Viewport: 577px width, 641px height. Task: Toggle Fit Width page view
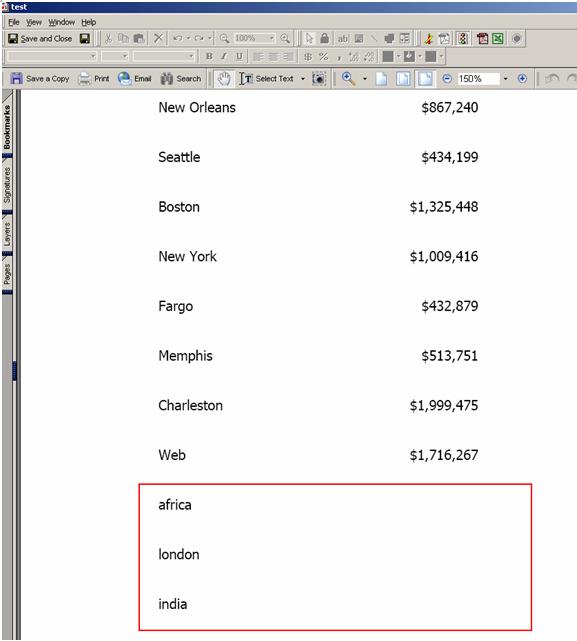pyautogui.click(x=425, y=78)
